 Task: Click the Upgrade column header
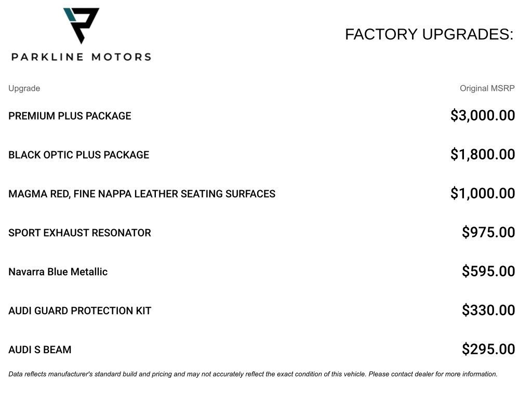coord(24,88)
